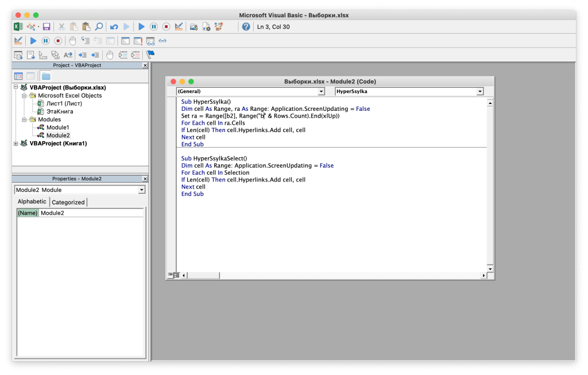This screenshot has height=375, width=588.
Task: Click the code window scroll up arrow
Action: pos(490,103)
